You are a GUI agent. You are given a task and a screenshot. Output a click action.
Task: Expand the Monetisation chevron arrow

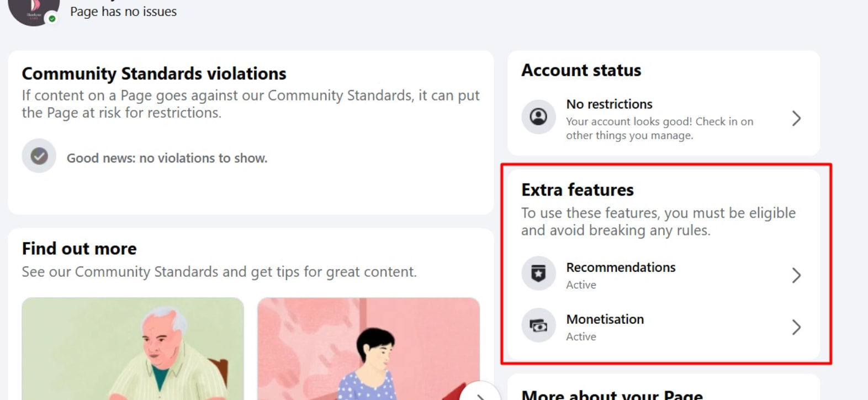click(796, 327)
